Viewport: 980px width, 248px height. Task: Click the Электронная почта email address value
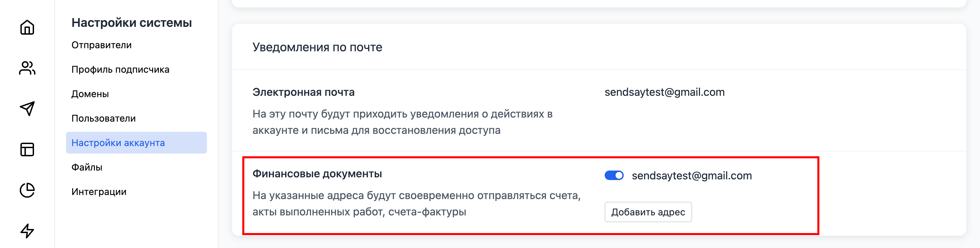point(664,92)
